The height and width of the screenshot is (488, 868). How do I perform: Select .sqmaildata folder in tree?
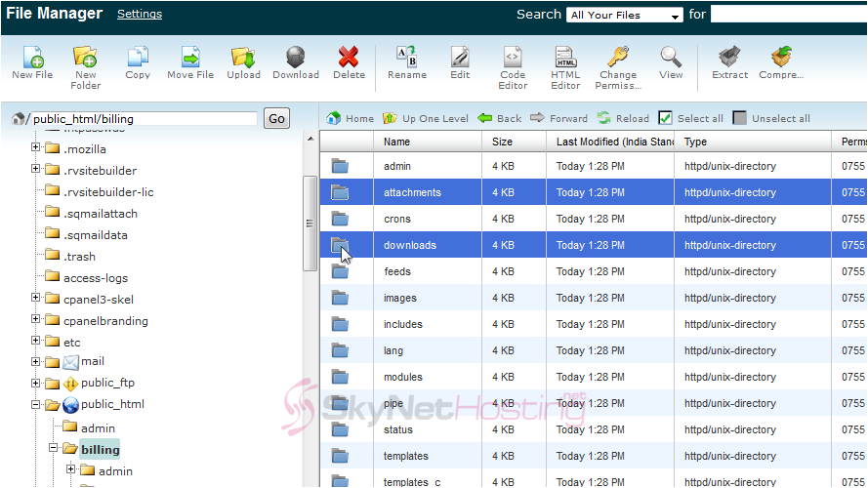[96, 235]
